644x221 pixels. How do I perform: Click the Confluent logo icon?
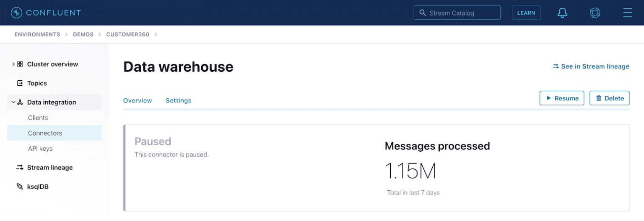click(16, 13)
